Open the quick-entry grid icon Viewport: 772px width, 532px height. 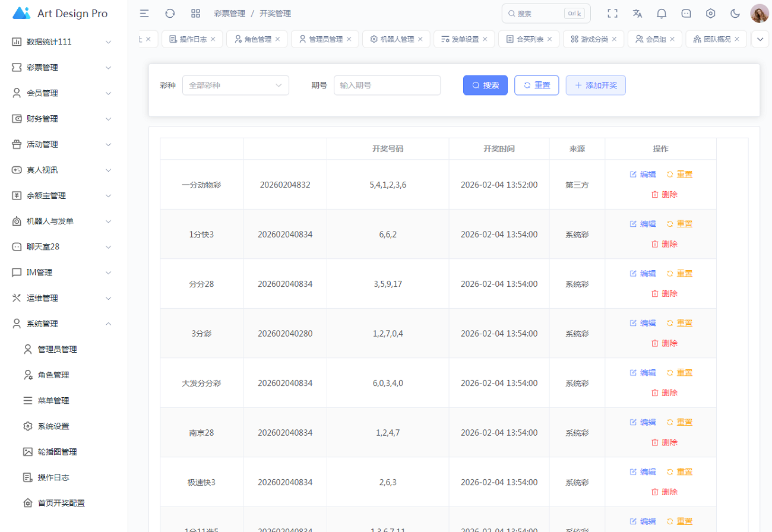(195, 14)
